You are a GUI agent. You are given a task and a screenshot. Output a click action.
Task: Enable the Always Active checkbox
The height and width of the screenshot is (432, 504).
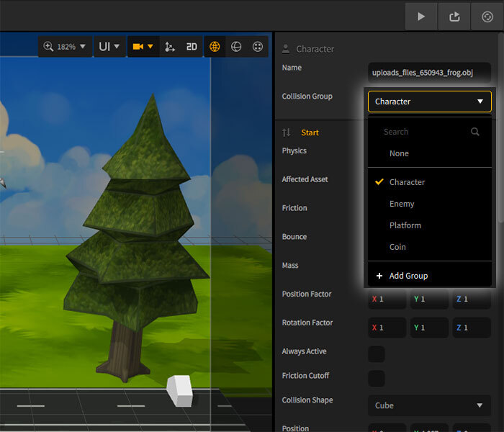(377, 354)
